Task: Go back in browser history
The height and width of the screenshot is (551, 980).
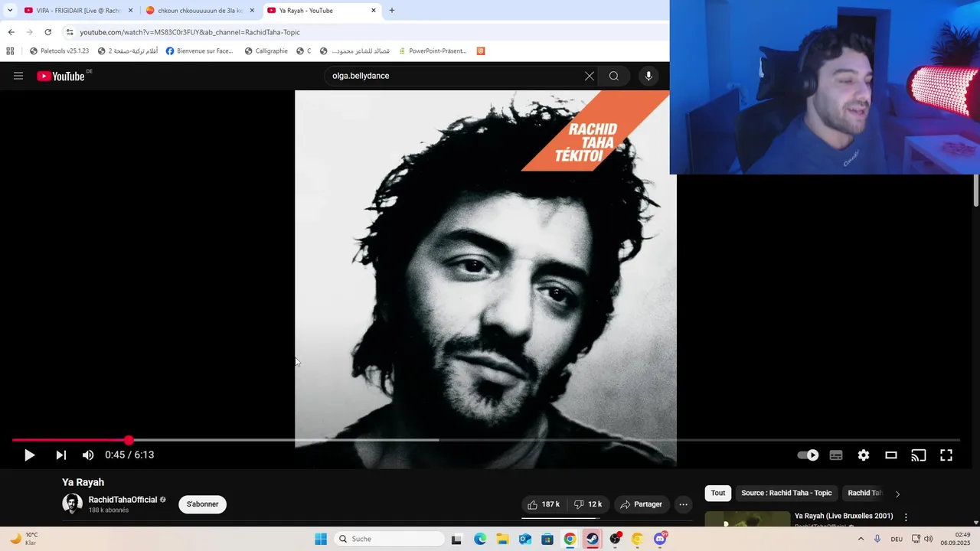Action: [x=11, y=32]
